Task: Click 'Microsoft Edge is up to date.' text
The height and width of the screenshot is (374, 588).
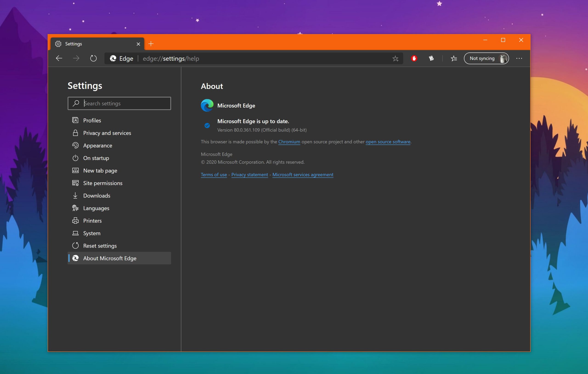Action: click(x=253, y=121)
